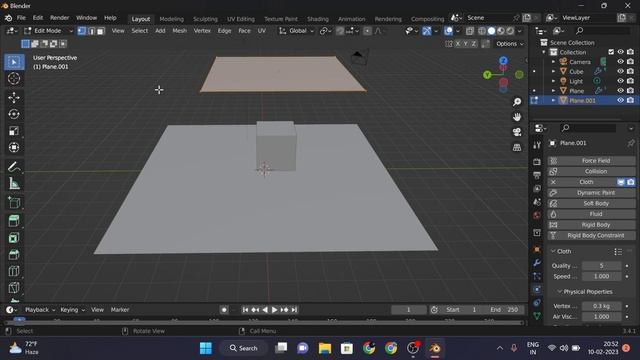Click the End frame field
640x360 pixels.
(x=504, y=310)
